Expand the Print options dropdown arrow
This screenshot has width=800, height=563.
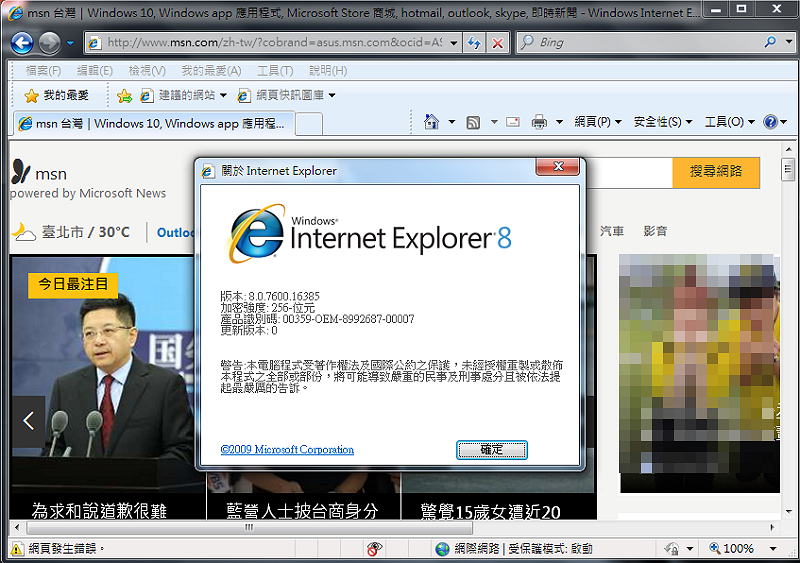[559, 122]
